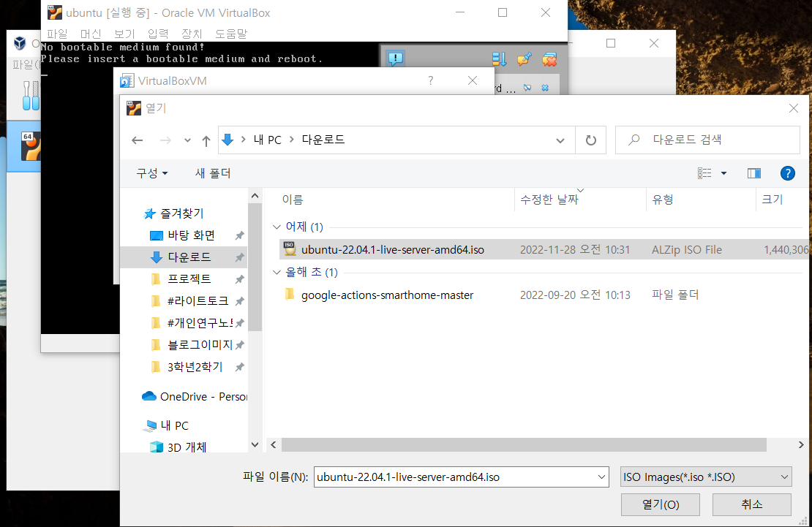Click the 열기(O) button
812x527 pixels.
click(661, 504)
